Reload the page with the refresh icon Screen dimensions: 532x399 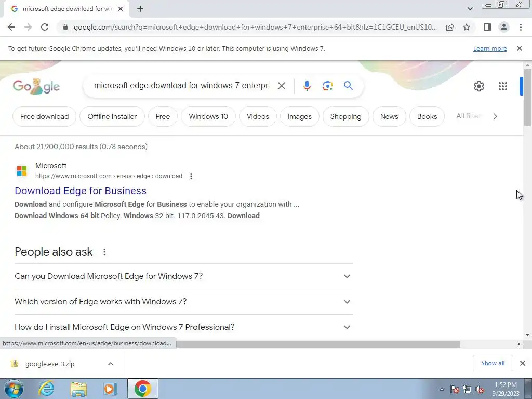pyautogui.click(x=45, y=27)
